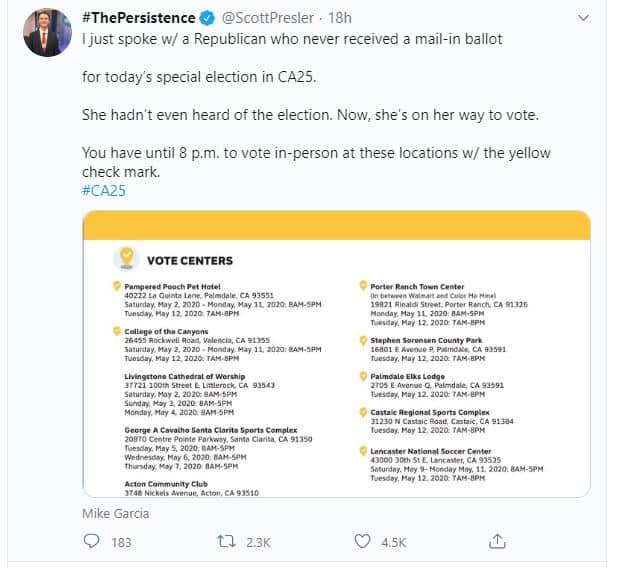
Task: Like the tweet with the heart icon
Action: point(363,542)
